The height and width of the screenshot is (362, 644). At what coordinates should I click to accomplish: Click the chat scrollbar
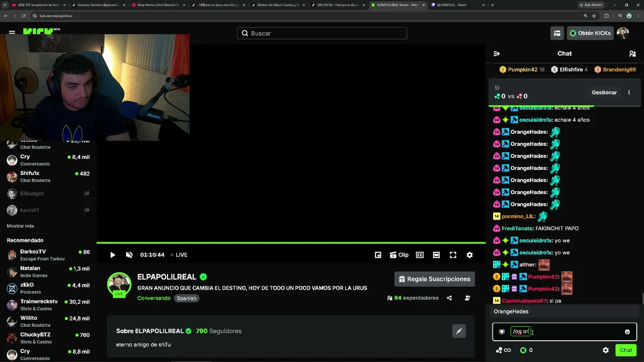[642, 298]
